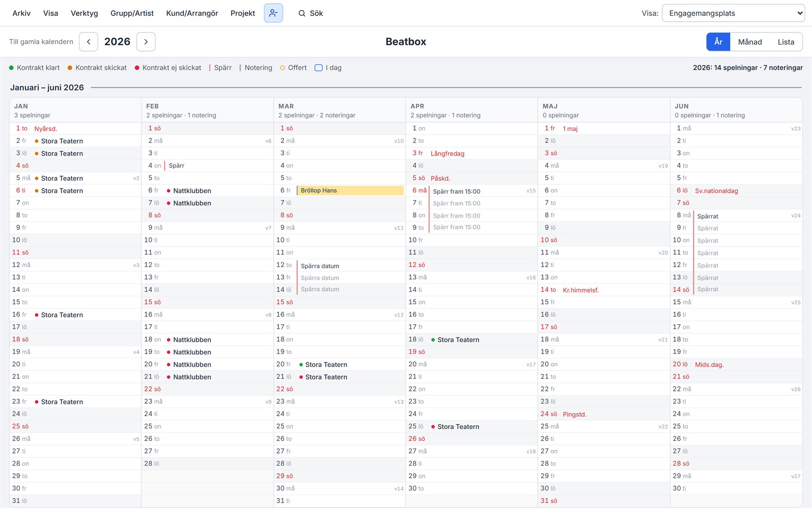Go to previous year with left chevron
The height and width of the screenshot is (508, 812).
tap(88, 42)
